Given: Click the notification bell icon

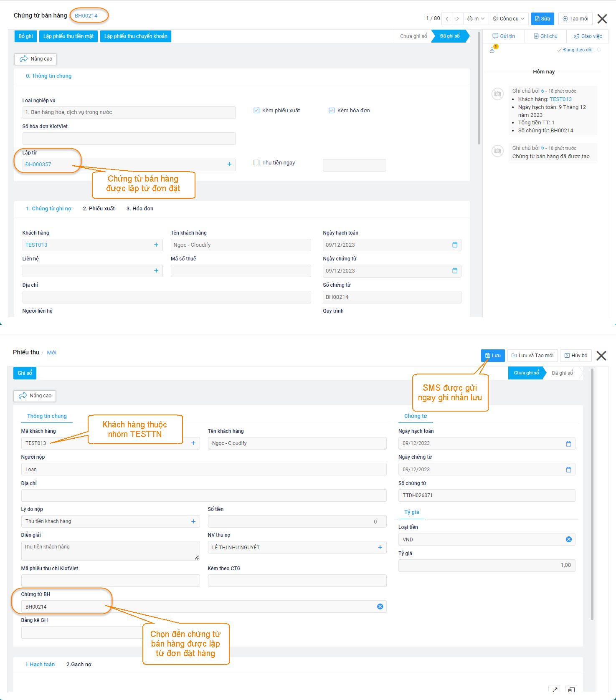Looking at the screenshot, I should pyautogui.click(x=598, y=50).
